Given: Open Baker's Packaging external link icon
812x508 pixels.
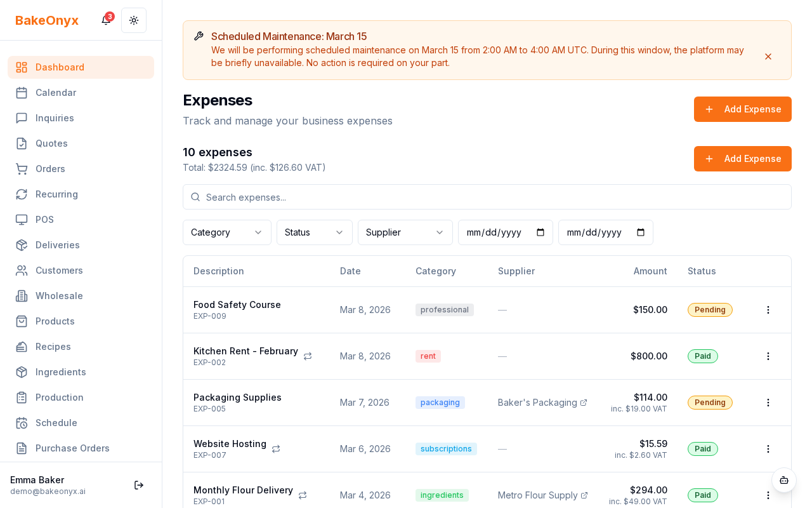Looking at the screenshot, I should pos(583,403).
